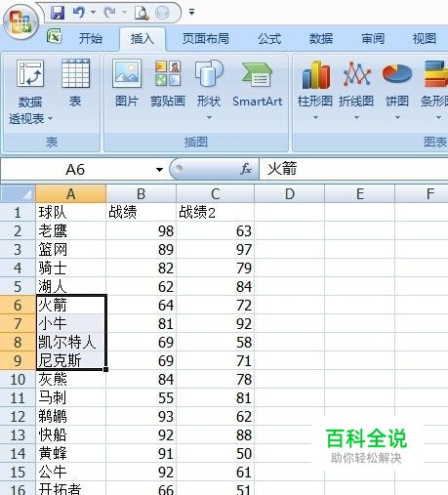448x495 pixels.
Task: Insert a 柱形图 column chart
Action: [x=315, y=83]
